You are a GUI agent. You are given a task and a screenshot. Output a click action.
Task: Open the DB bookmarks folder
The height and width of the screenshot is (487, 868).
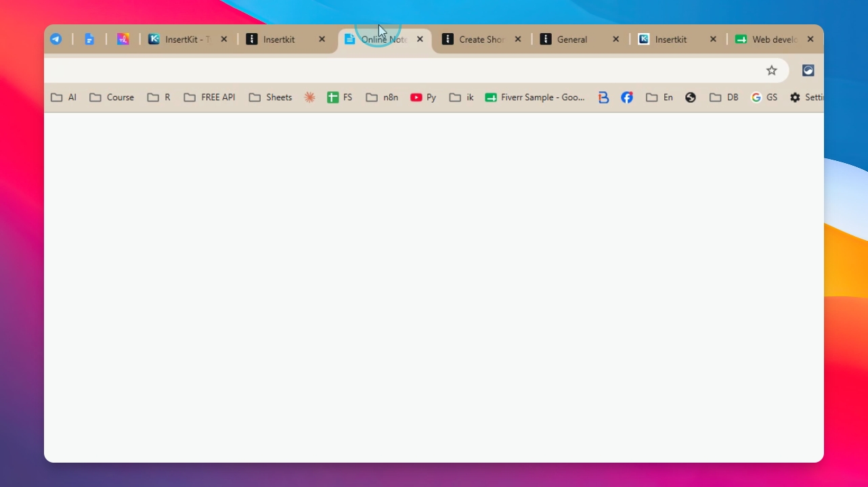[x=724, y=97]
